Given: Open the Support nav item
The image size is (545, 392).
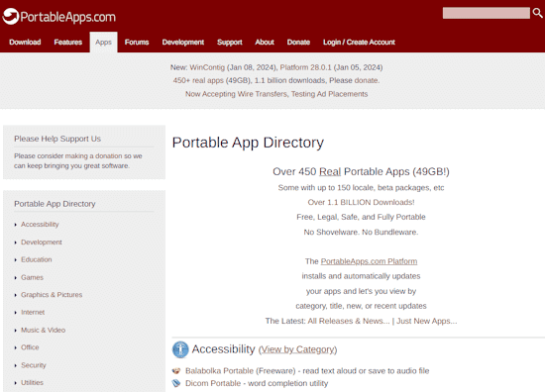Looking at the screenshot, I should click(230, 42).
